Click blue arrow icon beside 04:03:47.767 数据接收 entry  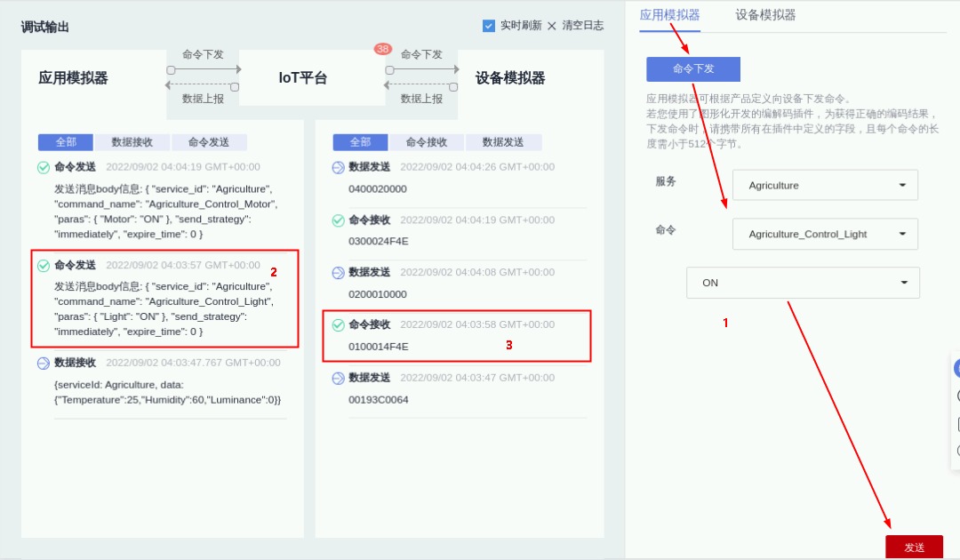[44, 364]
